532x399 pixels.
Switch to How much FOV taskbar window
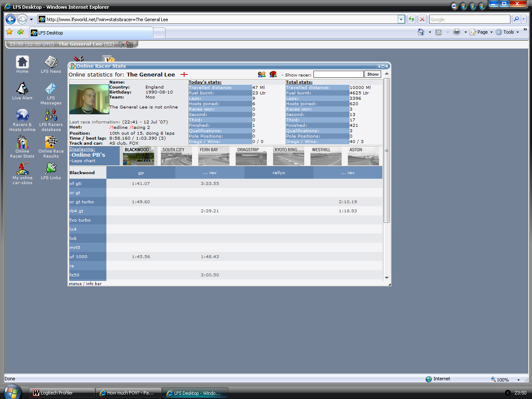pyautogui.click(x=128, y=393)
